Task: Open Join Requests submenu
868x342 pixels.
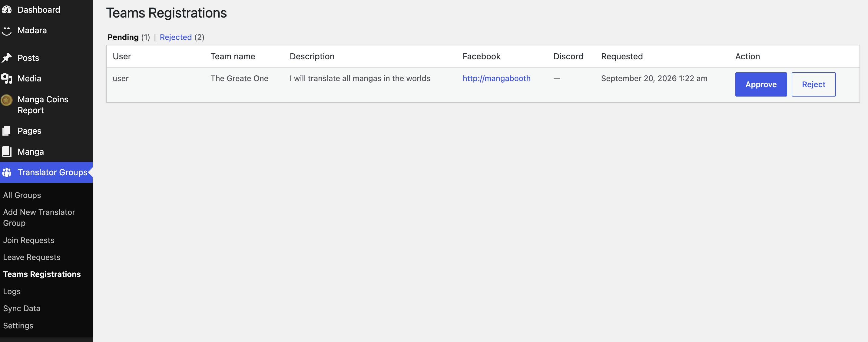Action: tap(29, 240)
